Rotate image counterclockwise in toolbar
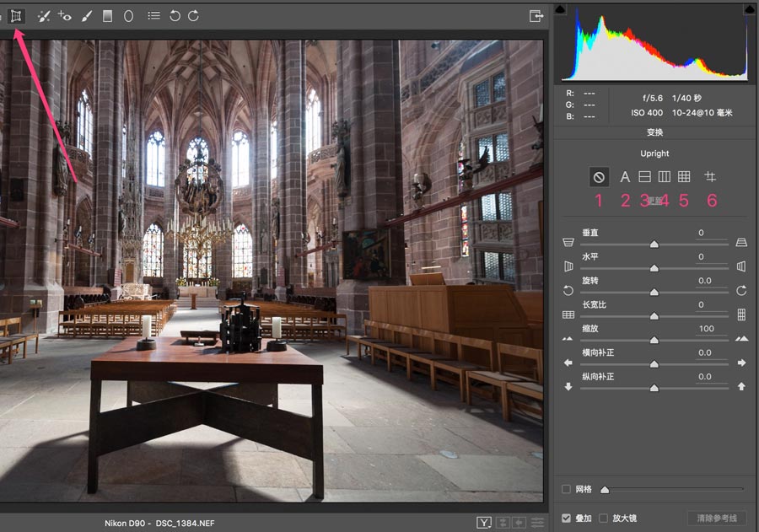The image size is (759, 532). [175, 16]
